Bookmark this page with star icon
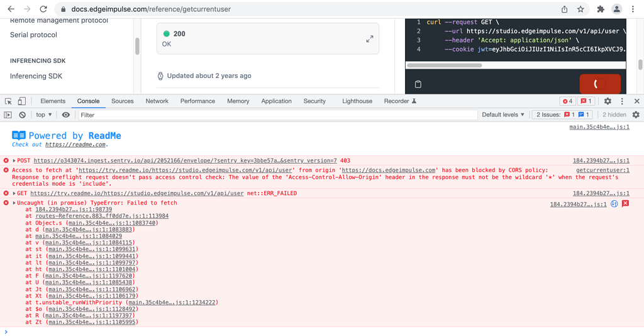The height and width of the screenshot is (336, 644). pyautogui.click(x=580, y=9)
